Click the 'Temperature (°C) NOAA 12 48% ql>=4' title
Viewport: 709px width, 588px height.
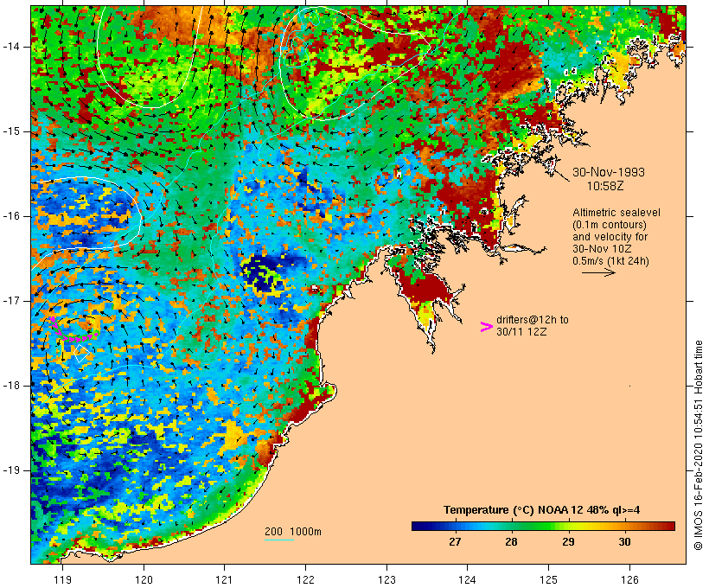pyautogui.click(x=542, y=510)
